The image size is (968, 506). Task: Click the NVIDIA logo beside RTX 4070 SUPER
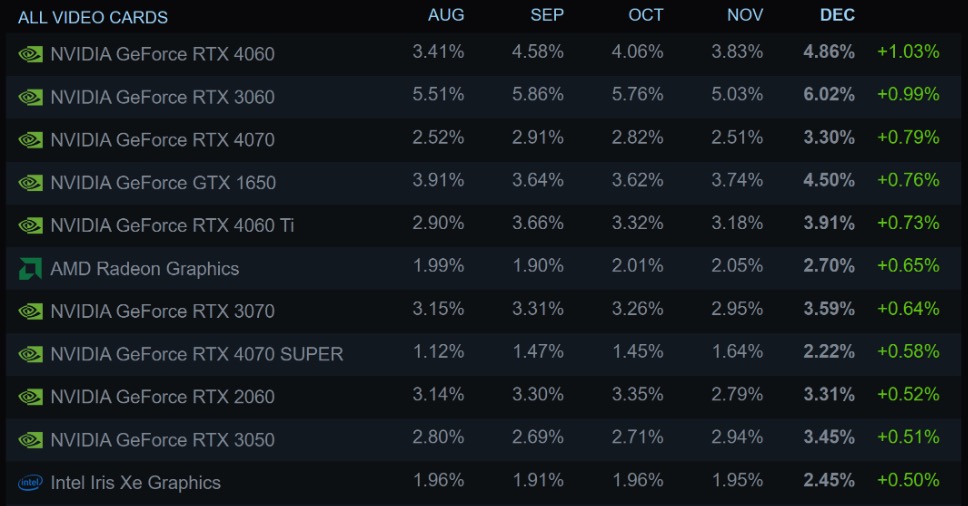pyautogui.click(x=30, y=354)
